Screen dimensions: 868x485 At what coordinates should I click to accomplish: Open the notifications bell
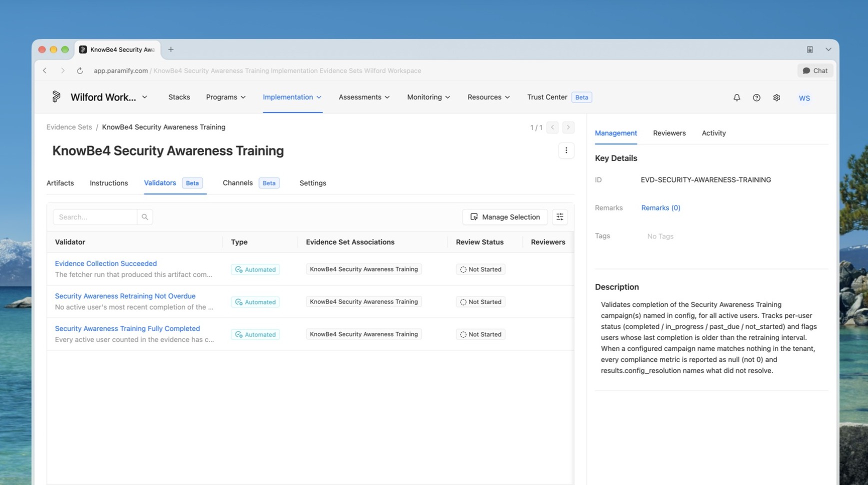point(736,98)
